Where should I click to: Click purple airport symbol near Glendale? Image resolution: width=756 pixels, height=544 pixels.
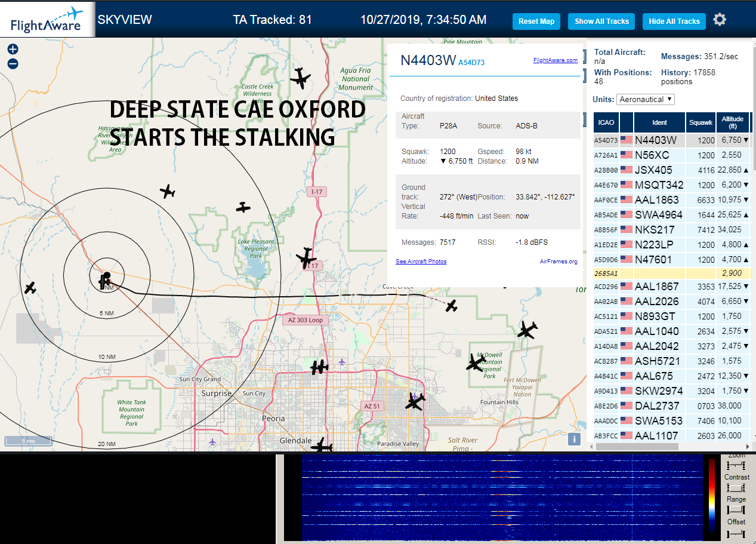point(213,442)
